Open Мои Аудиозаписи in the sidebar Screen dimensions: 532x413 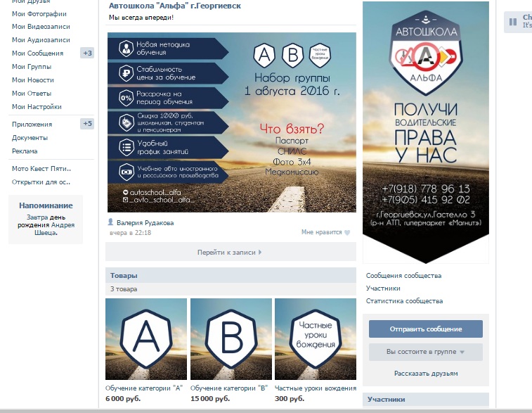[41, 39]
